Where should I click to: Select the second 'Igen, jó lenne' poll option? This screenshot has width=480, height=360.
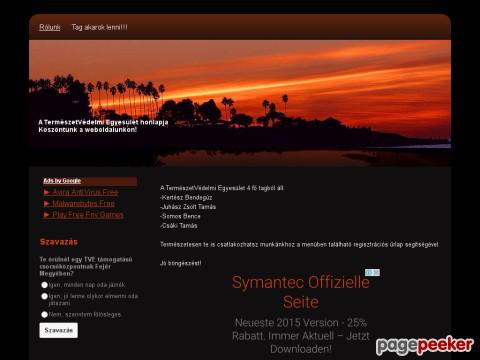(x=44, y=296)
